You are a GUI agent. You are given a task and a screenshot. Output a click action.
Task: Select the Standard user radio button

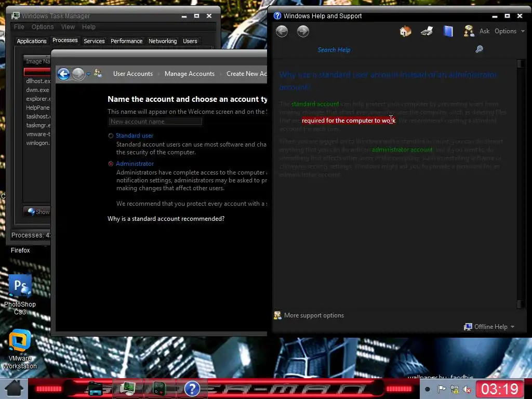(x=111, y=136)
